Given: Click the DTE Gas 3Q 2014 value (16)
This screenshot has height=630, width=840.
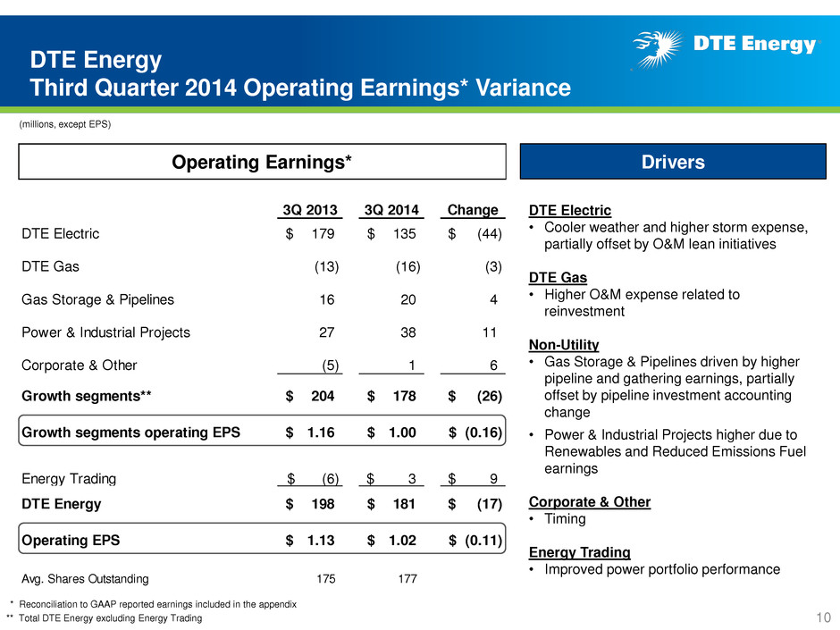Looking at the screenshot, I should (408, 266).
